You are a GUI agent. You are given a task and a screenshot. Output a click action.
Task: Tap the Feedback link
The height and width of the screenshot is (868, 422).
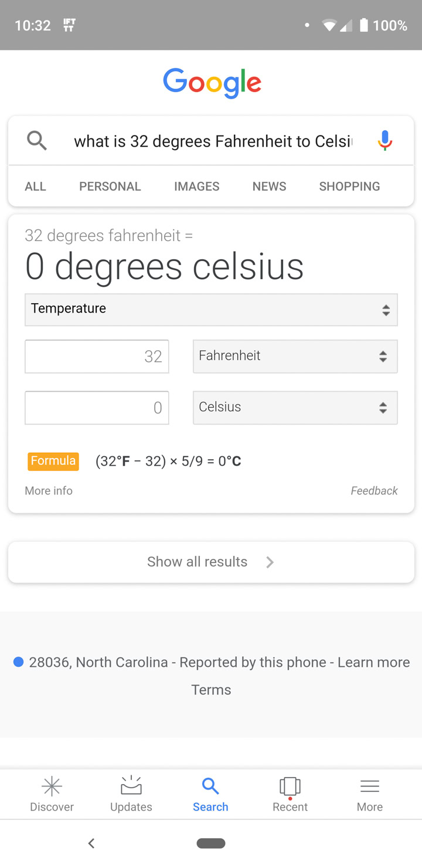[x=374, y=491]
